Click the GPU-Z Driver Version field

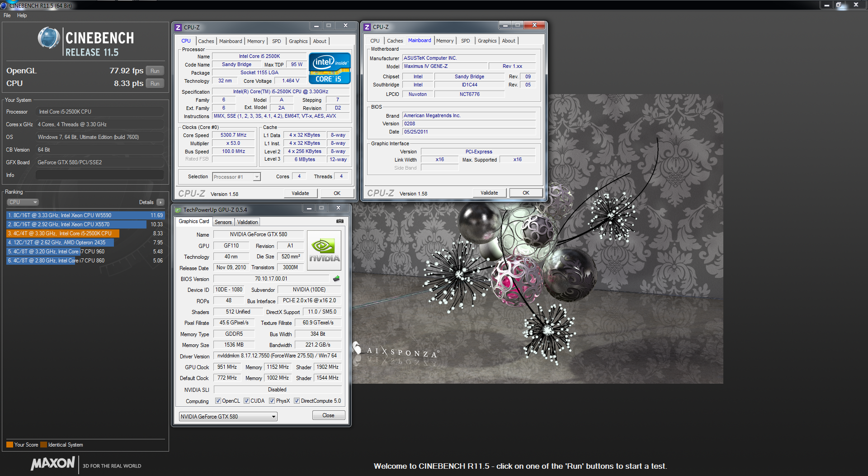[x=277, y=356]
